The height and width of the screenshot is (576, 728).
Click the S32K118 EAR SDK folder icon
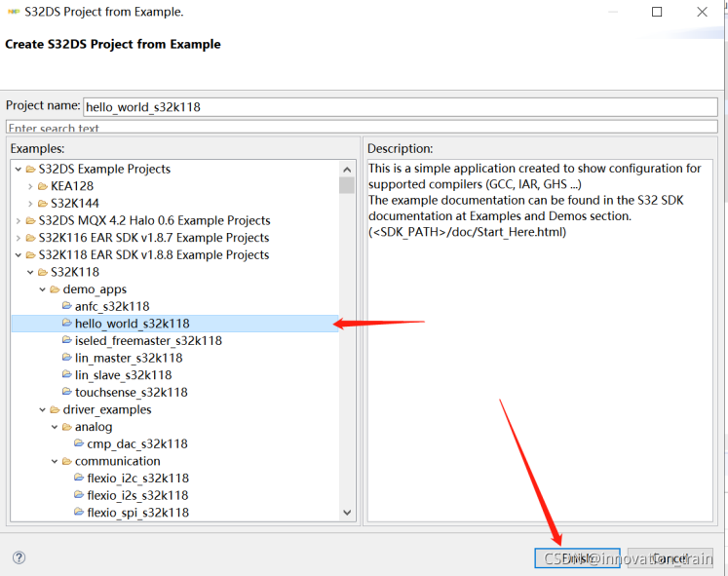(30, 254)
